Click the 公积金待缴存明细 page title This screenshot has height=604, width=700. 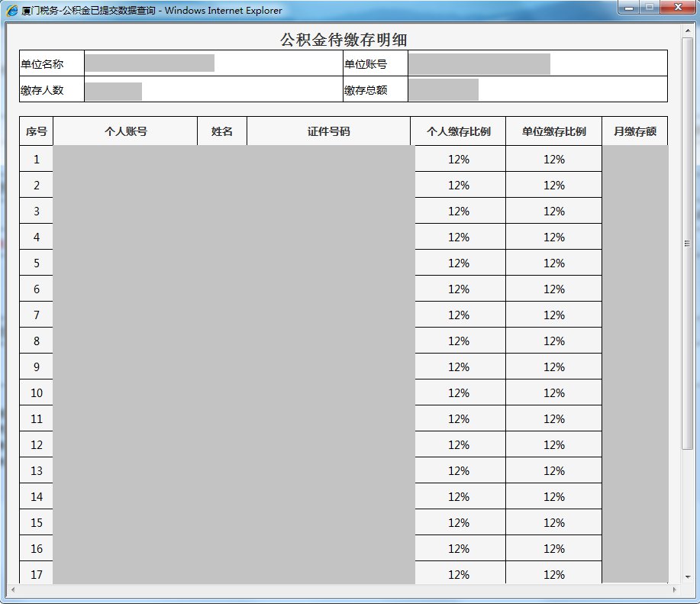tap(343, 40)
